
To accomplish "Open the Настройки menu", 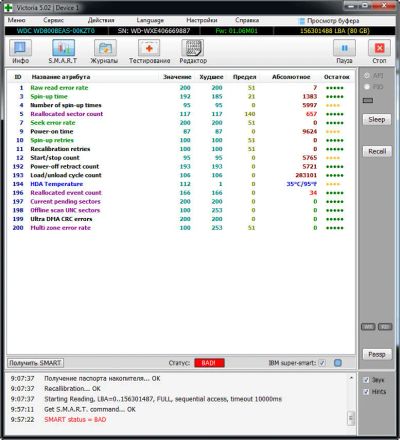I will (202, 20).
